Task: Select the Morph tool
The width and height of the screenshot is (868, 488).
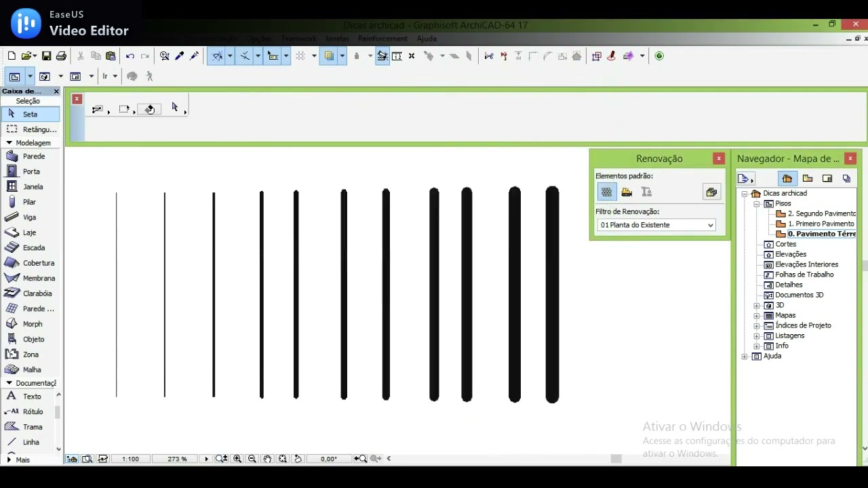Action: (30, 324)
